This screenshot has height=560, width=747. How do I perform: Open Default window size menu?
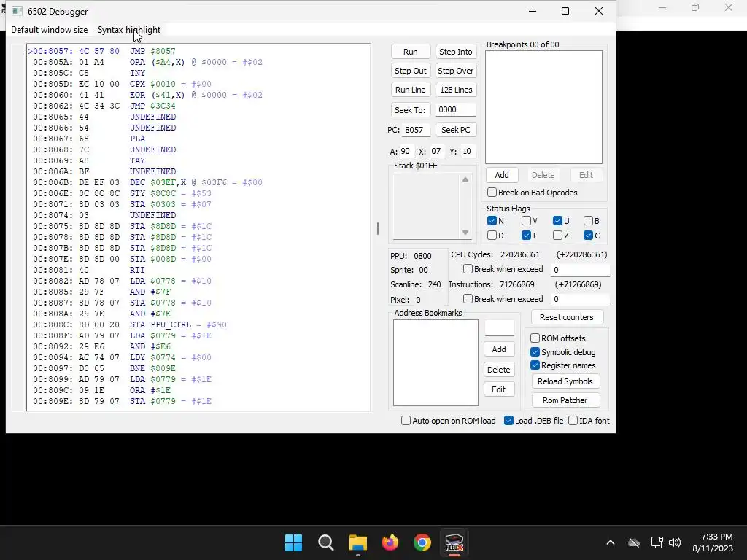49,29
